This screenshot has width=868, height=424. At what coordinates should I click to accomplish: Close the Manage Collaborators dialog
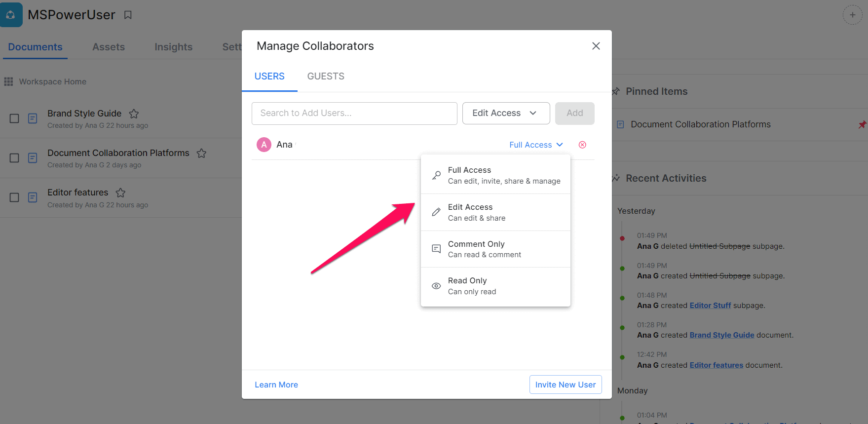click(596, 46)
